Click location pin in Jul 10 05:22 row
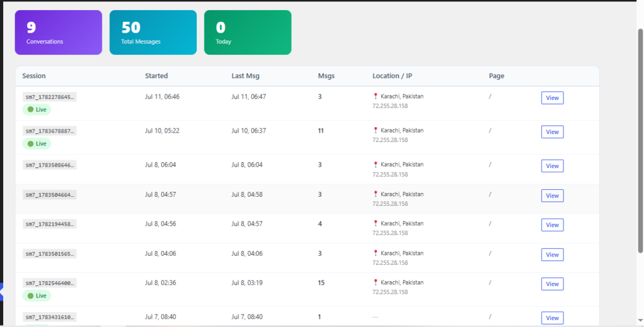Image resolution: width=644 pixels, height=327 pixels. click(375, 130)
